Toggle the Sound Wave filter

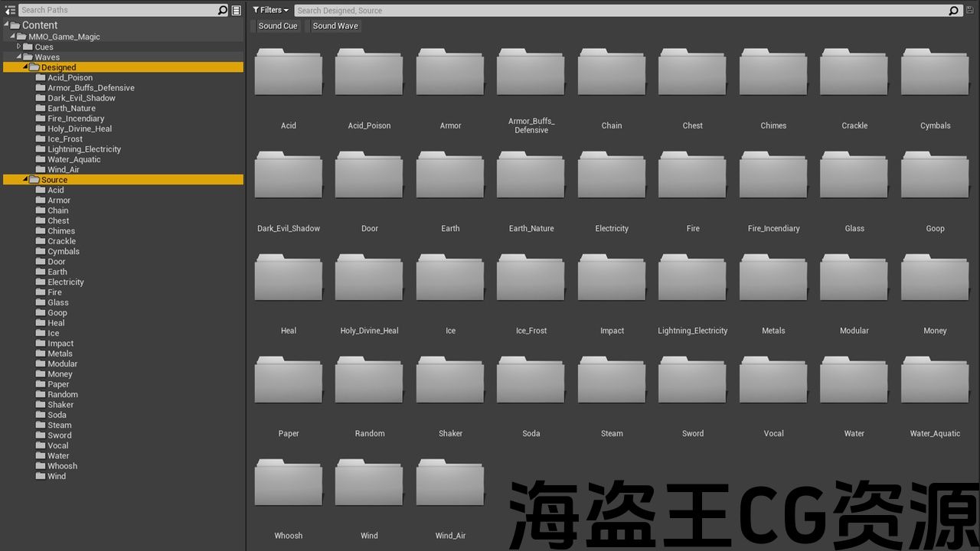coord(335,25)
